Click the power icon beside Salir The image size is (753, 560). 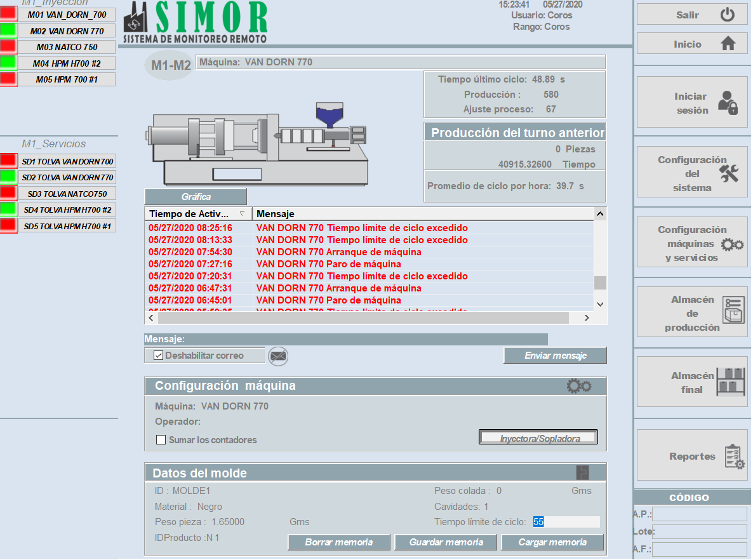pyautogui.click(x=727, y=15)
